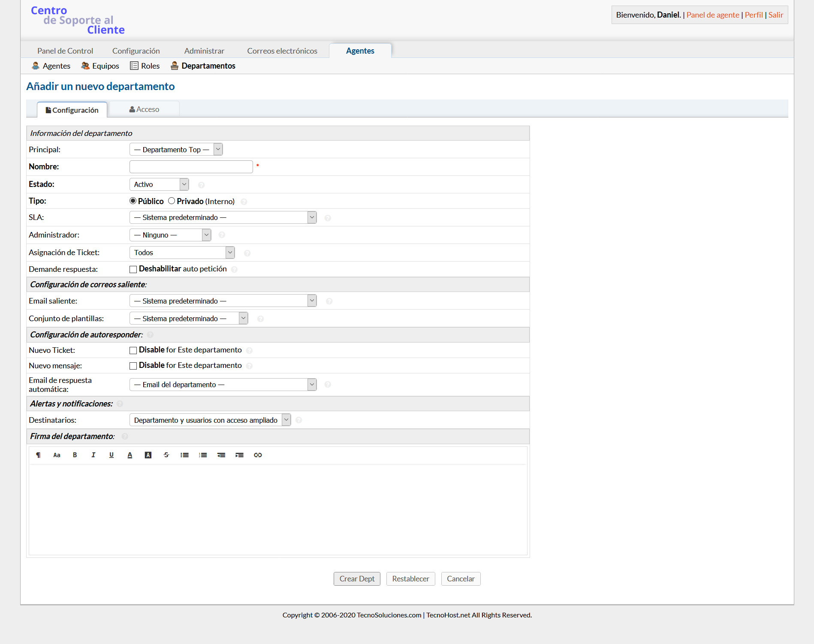This screenshot has height=644, width=814.
Task: Click the strikethrough icon in signature editor
Action: point(166,455)
